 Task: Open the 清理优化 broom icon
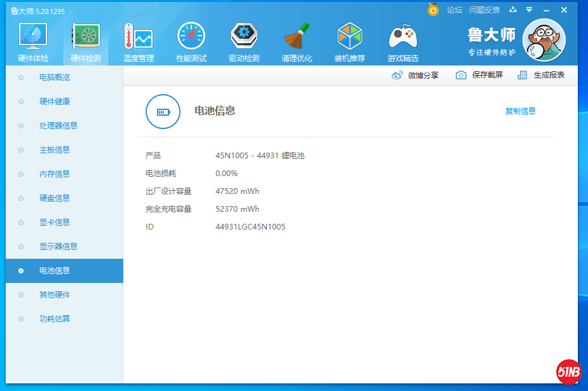point(296,37)
